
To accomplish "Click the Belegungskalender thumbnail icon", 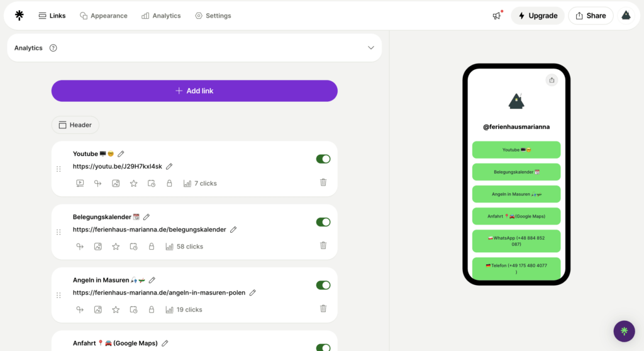I will click(97, 247).
